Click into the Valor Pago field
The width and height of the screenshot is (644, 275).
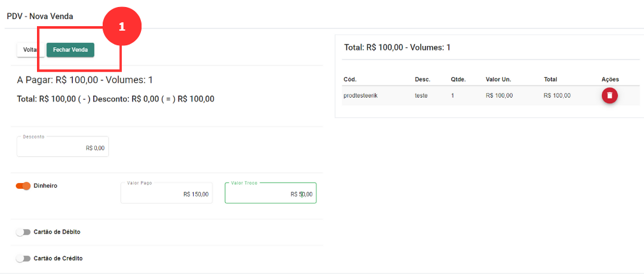tap(166, 193)
